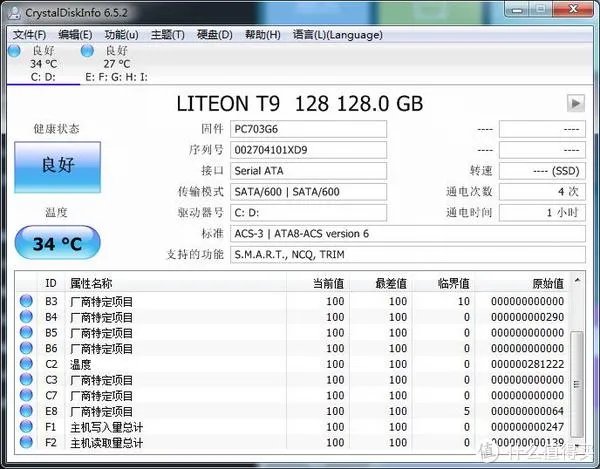This screenshot has height=469, width=600.
Task: Click the 属性名称 column header
Action: [175, 283]
